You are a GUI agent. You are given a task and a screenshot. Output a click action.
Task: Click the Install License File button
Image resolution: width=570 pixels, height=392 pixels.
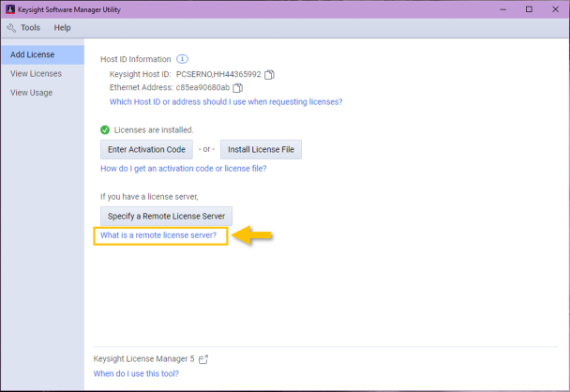[261, 149]
